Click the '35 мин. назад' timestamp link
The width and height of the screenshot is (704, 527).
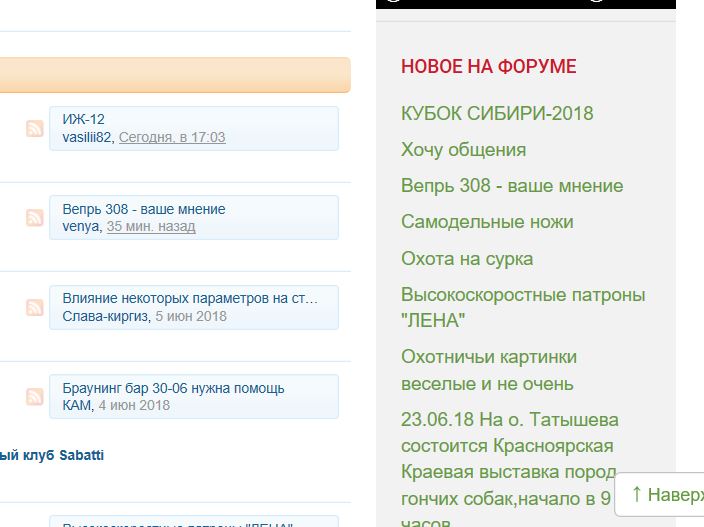(x=151, y=226)
